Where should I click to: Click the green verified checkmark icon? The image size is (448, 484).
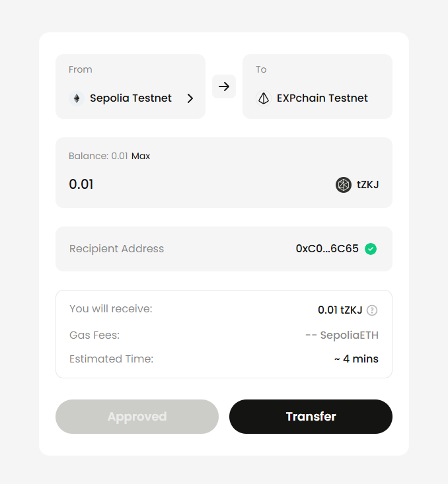[371, 249]
